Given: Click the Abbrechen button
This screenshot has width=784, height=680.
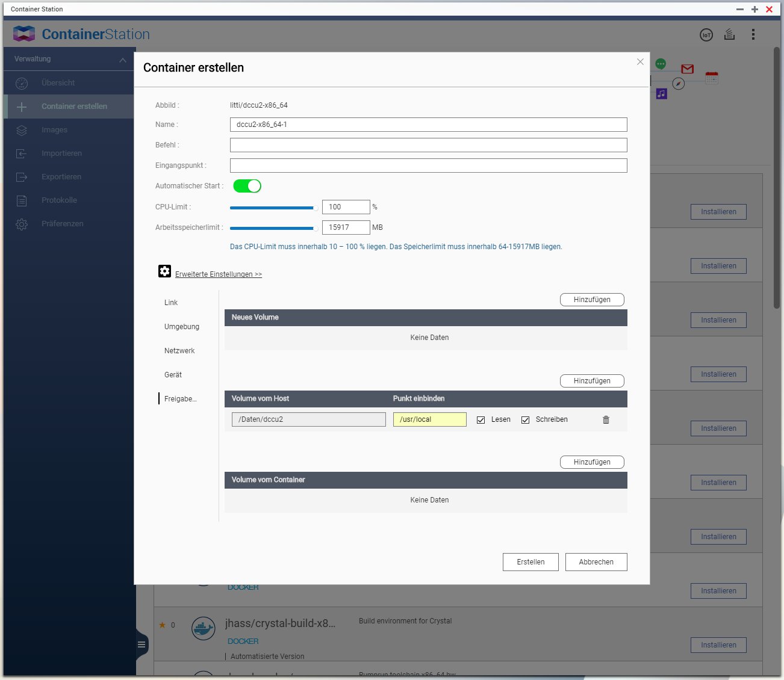Looking at the screenshot, I should pos(596,562).
